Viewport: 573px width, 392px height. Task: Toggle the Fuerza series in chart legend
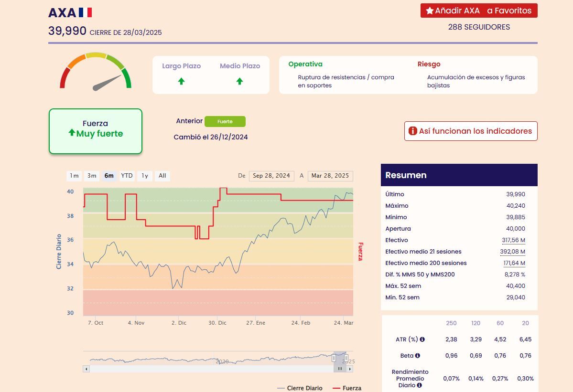coord(346,388)
